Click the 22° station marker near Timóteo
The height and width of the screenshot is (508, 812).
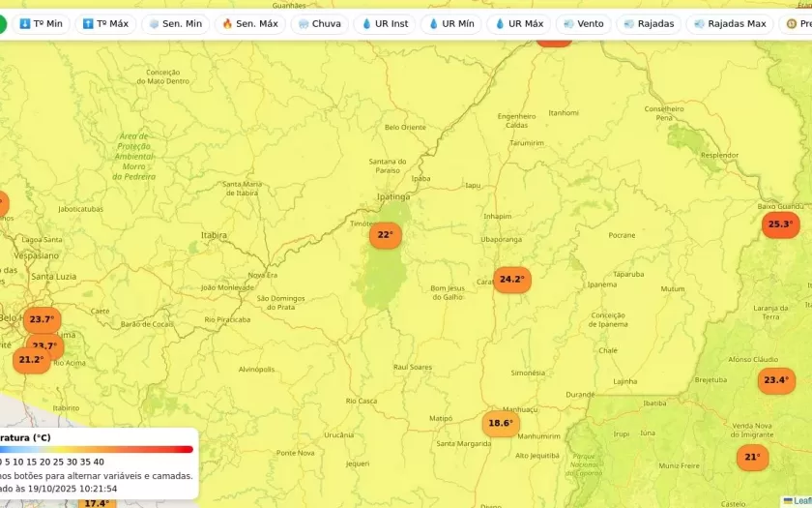coord(385,235)
